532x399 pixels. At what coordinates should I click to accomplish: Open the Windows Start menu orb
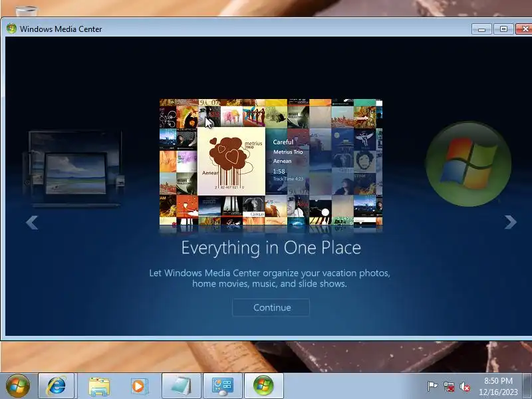tap(18, 386)
